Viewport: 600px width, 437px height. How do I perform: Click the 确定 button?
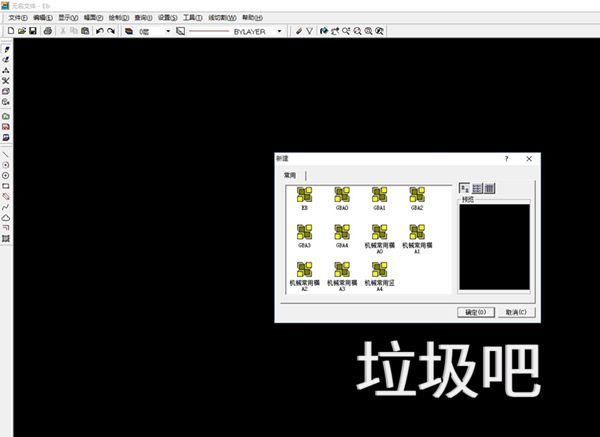point(475,312)
